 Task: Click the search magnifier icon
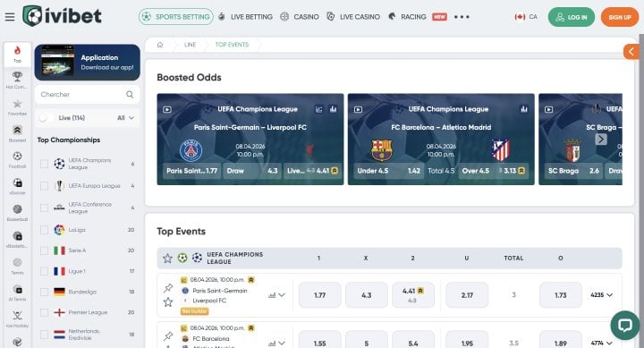click(x=130, y=95)
